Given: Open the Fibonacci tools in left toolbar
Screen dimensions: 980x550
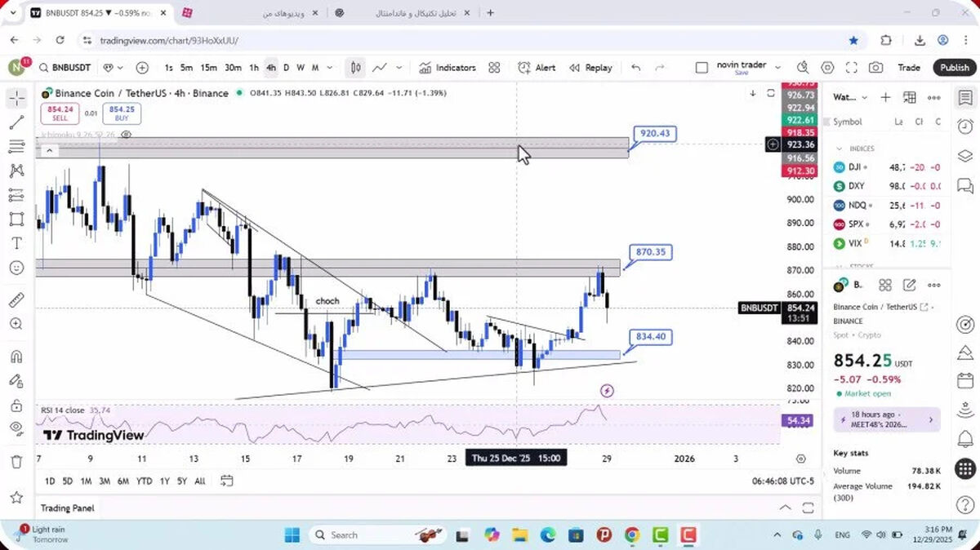Looking at the screenshot, I should click(x=16, y=147).
